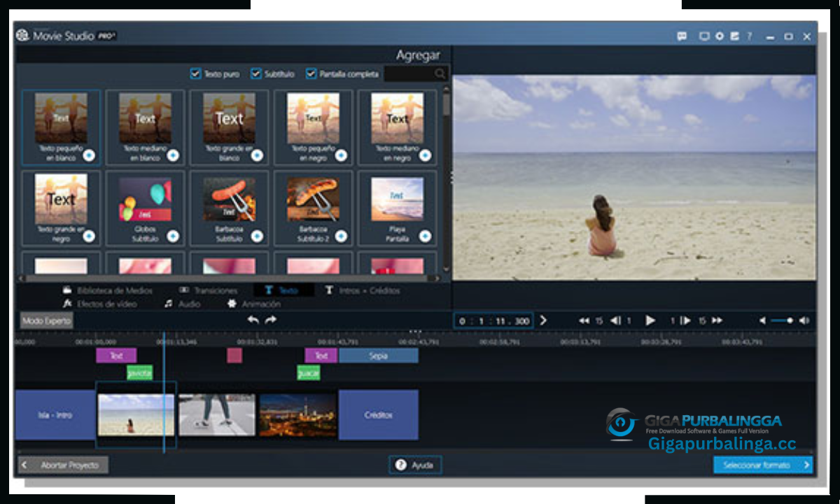This screenshot has height=504, width=840.
Task: Open 'Ayuda' help button
Action: pyautogui.click(x=415, y=465)
